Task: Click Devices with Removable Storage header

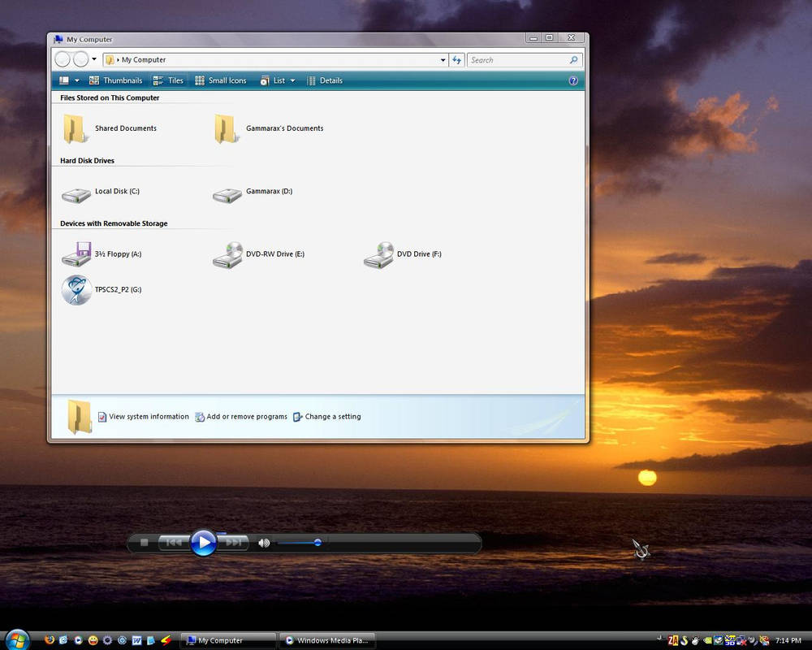Action: click(114, 223)
